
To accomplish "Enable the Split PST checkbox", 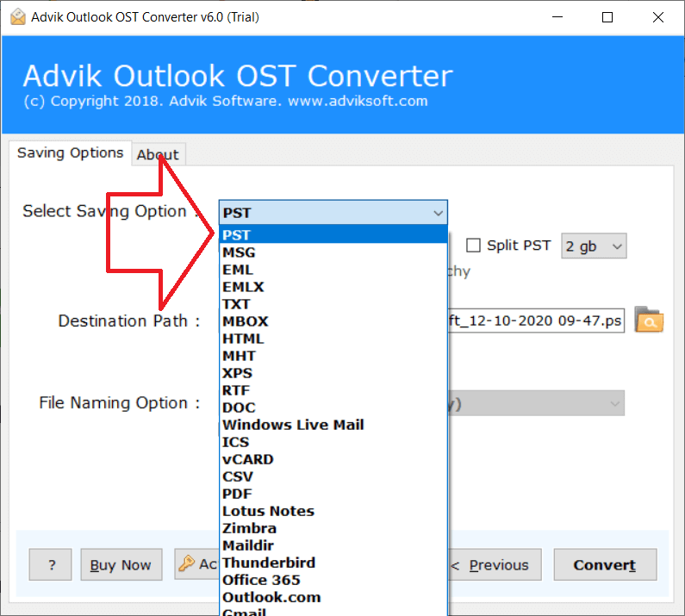I will 473,245.
